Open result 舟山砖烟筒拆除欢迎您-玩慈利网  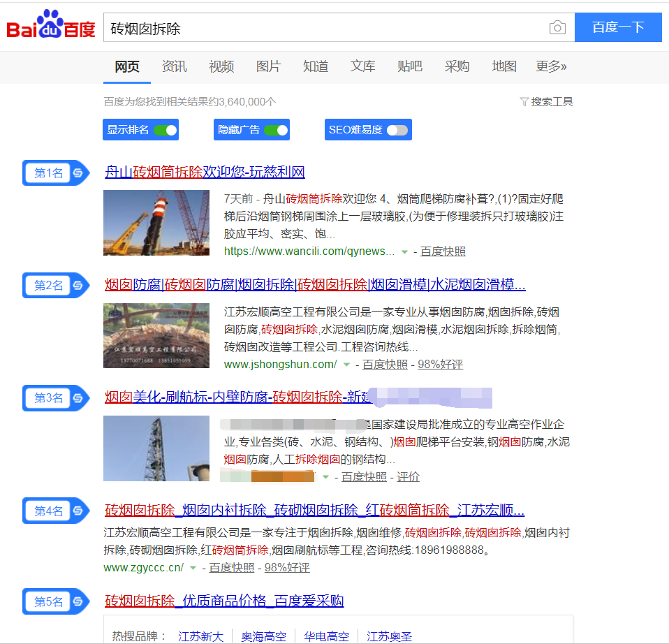[x=205, y=172]
